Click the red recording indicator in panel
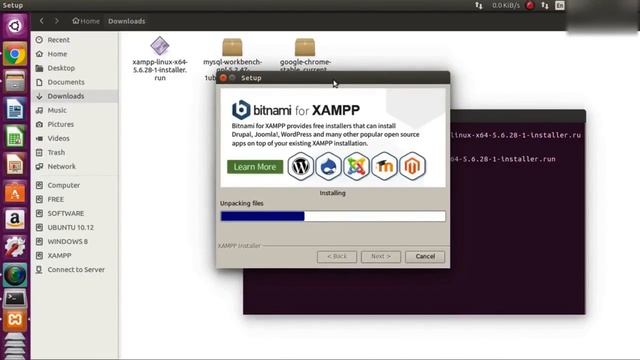The height and width of the screenshot is (360, 640). [x=530, y=5]
